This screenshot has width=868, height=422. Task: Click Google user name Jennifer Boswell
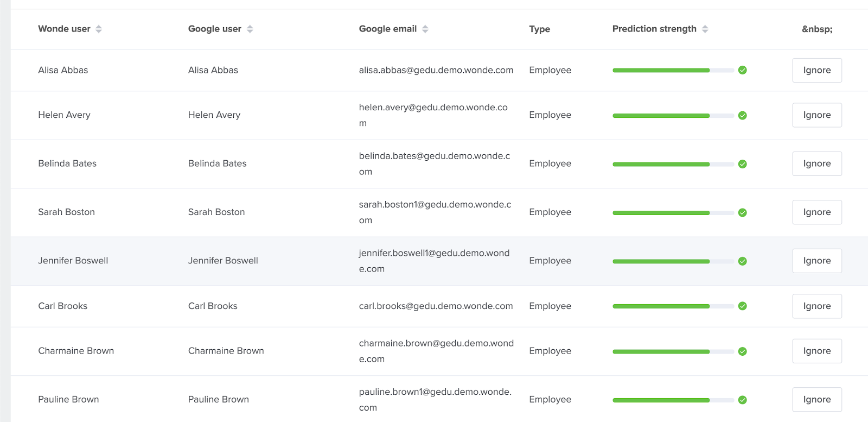pyautogui.click(x=223, y=261)
